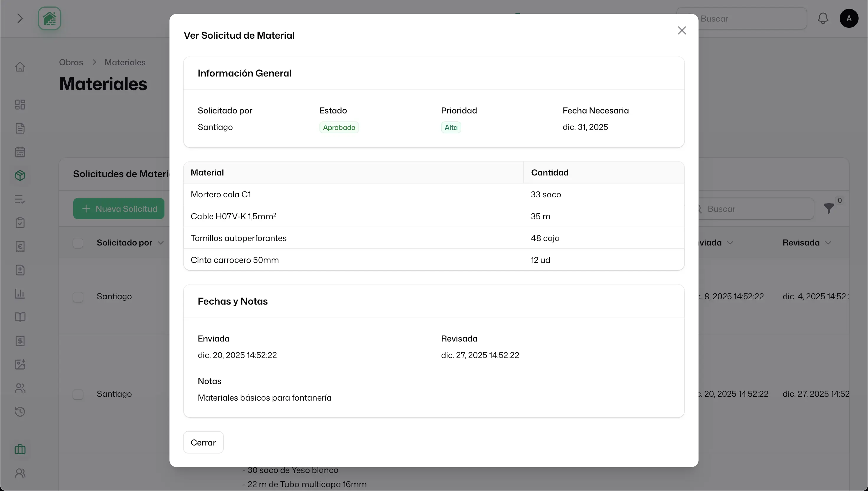Click the notifications bell icon
Image resolution: width=868 pixels, height=491 pixels.
[x=823, y=19]
